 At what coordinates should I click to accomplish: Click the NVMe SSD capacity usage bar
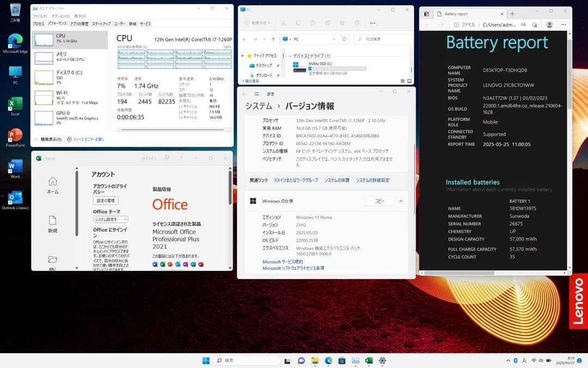[336, 69]
